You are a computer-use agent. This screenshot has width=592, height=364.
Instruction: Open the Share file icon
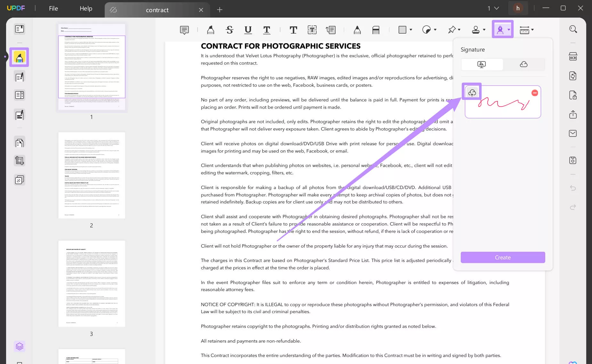(573, 115)
